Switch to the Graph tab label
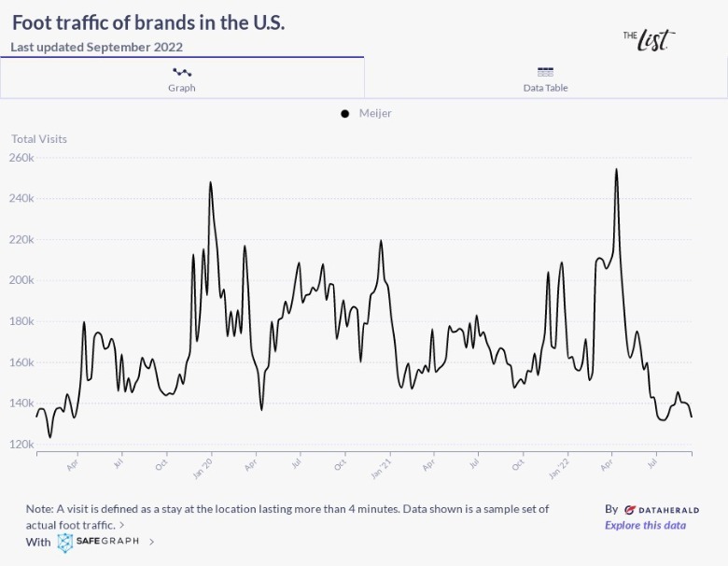Viewport: 728px width, 566px height. pyautogui.click(x=182, y=88)
